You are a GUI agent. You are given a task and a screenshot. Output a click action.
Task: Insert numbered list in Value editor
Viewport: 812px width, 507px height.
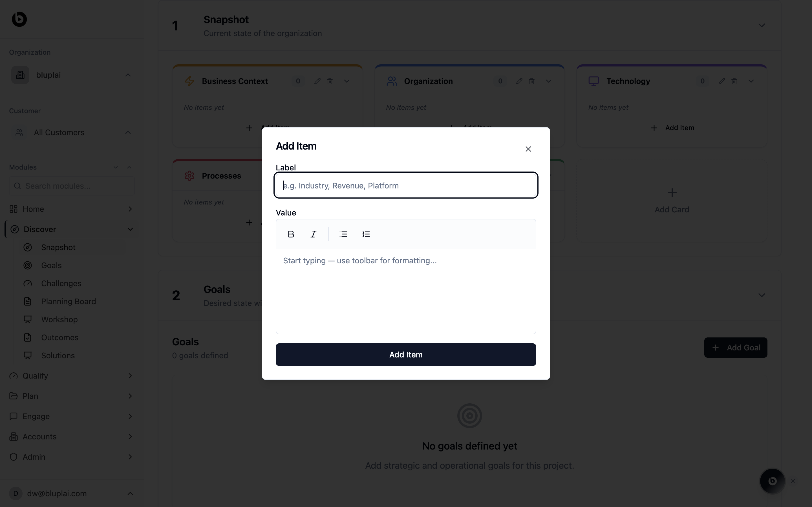pyautogui.click(x=366, y=234)
